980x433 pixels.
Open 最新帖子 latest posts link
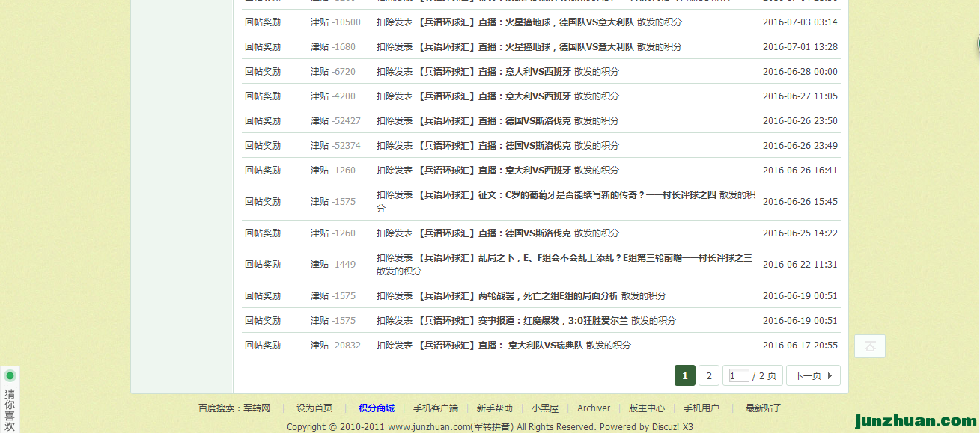[763, 408]
